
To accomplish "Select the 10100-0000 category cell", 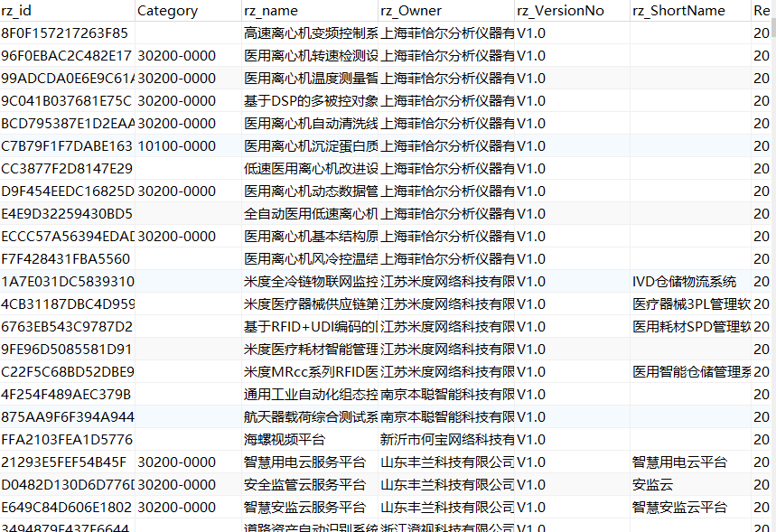I will [188, 146].
